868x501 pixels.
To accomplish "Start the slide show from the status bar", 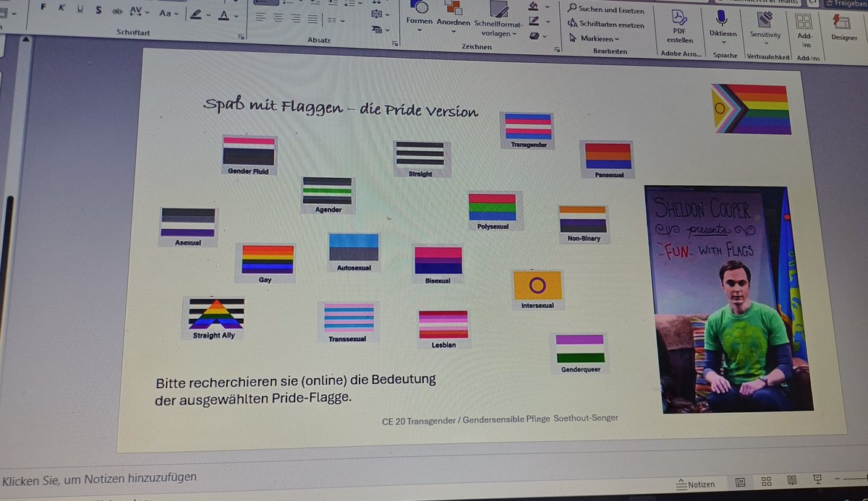I will [817, 479].
